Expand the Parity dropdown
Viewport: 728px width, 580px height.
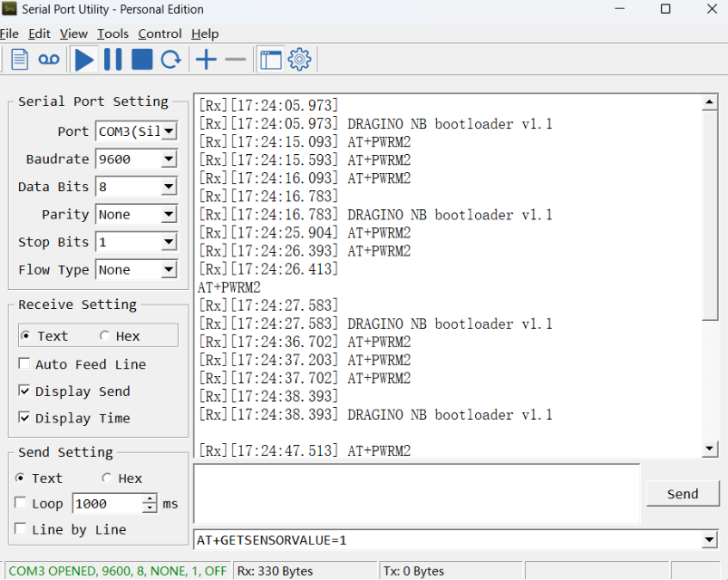click(169, 215)
